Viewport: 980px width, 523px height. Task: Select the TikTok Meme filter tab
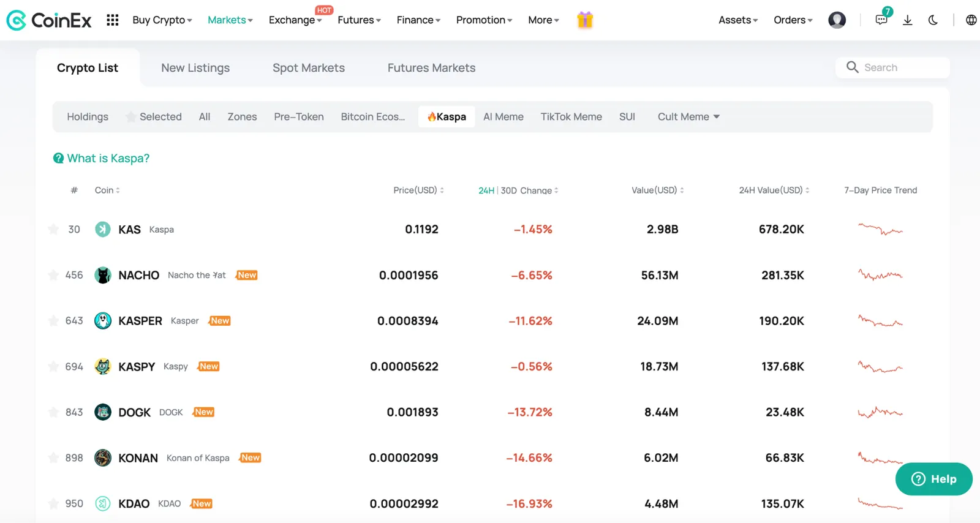point(571,117)
